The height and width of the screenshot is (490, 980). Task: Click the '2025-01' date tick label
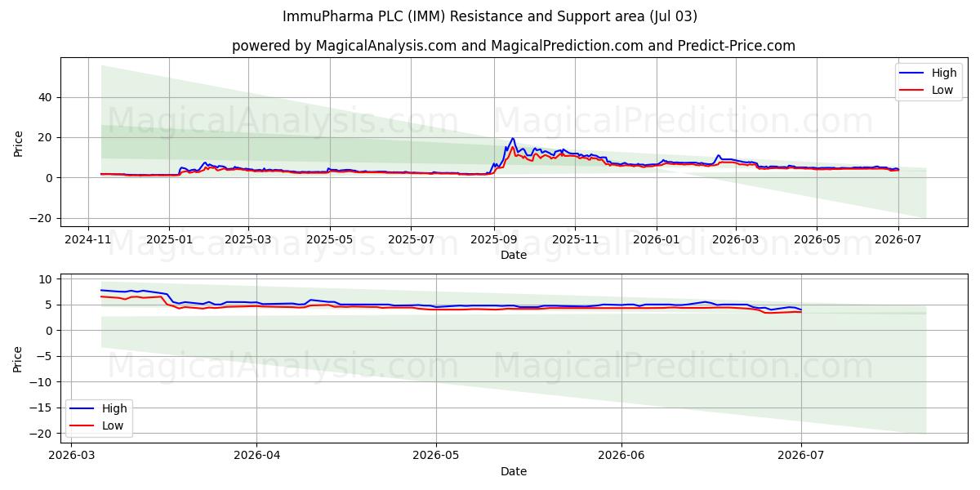(x=169, y=239)
